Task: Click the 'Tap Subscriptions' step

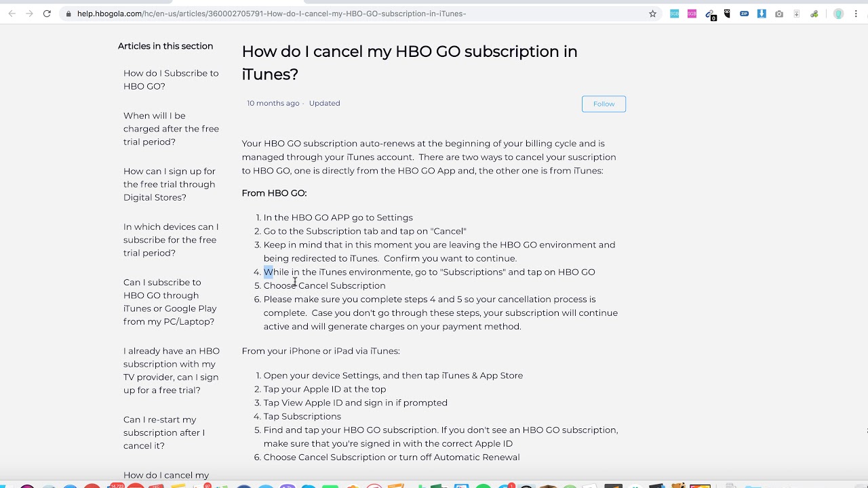Action: pyautogui.click(x=302, y=416)
